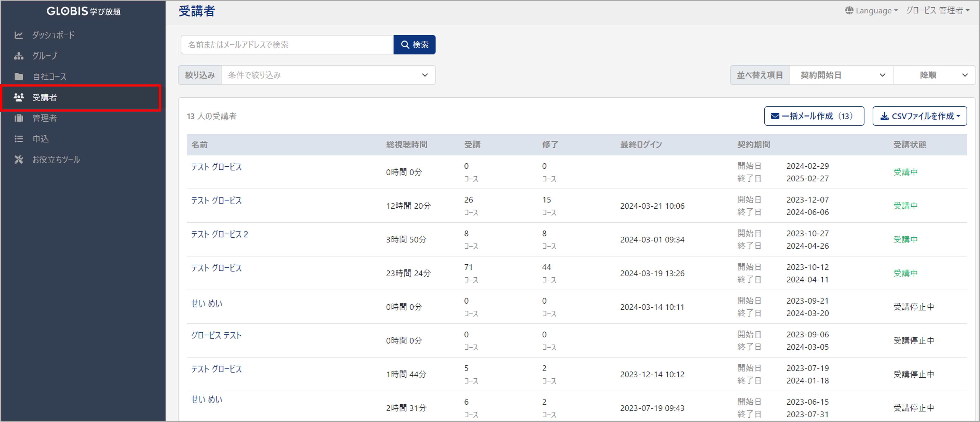The width and height of the screenshot is (980, 422).
Task: Open グロービス テスト learner link
Action: pos(216,335)
